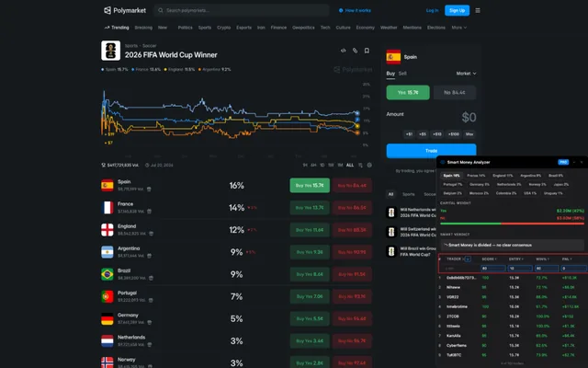Image resolution: width=588 pixels, height=368 pixels.
Task: Open chart settings gear icon
Action: [369, 166]
